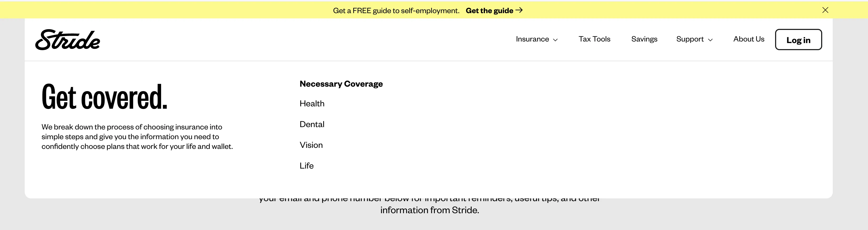Click the Stride logo

tap(67, 40)
